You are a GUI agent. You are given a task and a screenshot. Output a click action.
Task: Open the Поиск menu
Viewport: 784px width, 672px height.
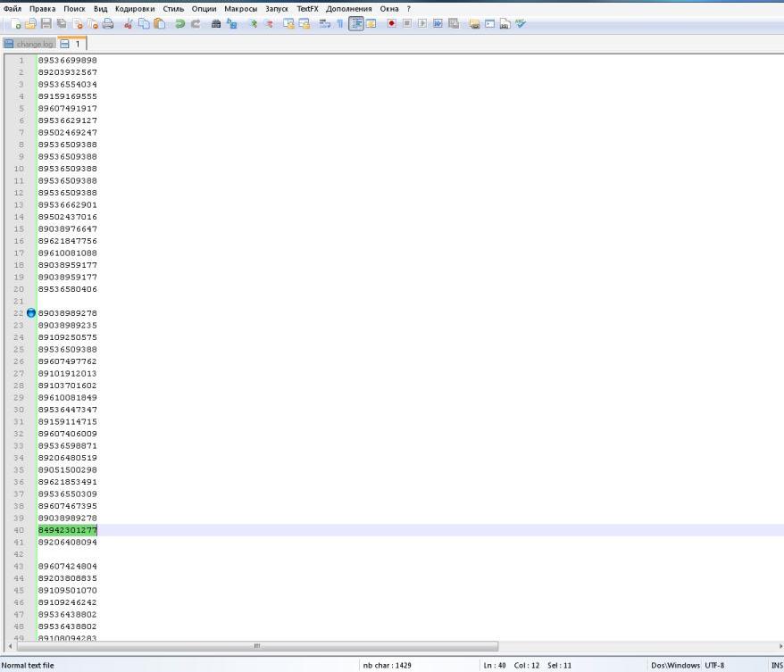[74, 9]
